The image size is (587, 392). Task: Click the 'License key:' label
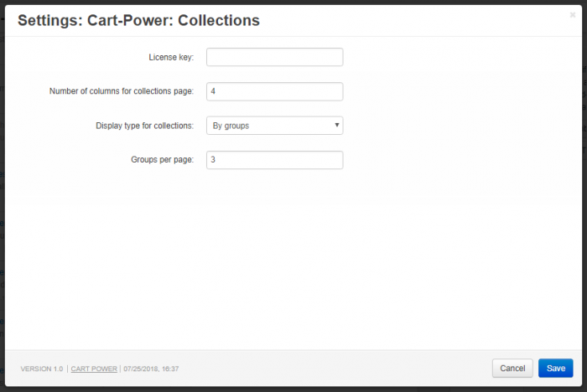(x=171, y=57)
